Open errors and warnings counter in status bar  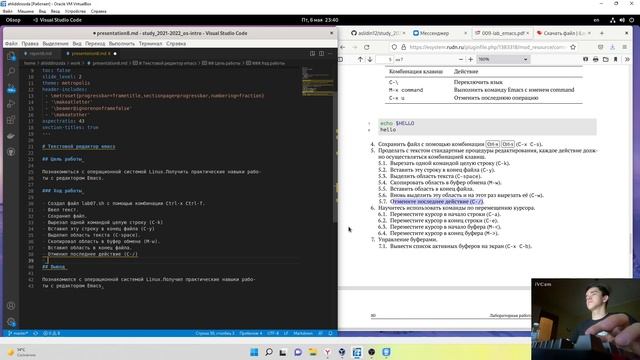click(x=52, y=333)
